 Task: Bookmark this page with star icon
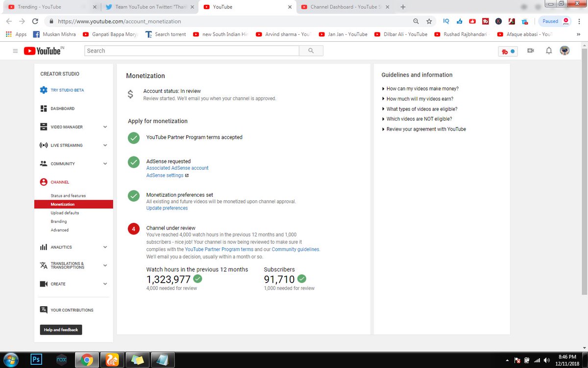[429, 21]
